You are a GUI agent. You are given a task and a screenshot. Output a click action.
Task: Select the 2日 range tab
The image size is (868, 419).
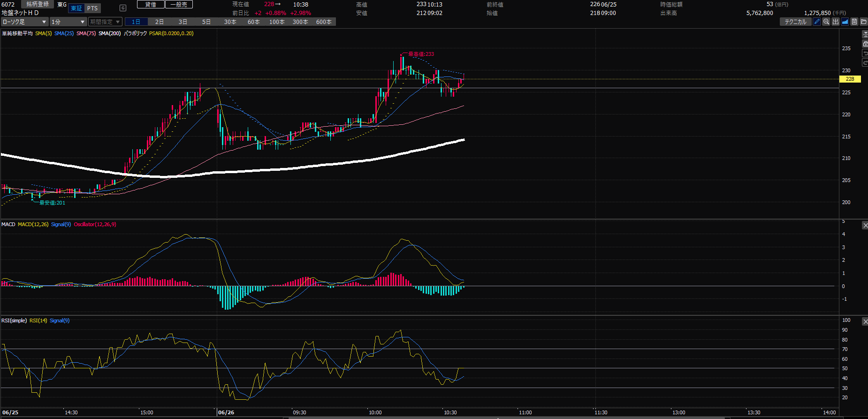(x=160, y=22)
